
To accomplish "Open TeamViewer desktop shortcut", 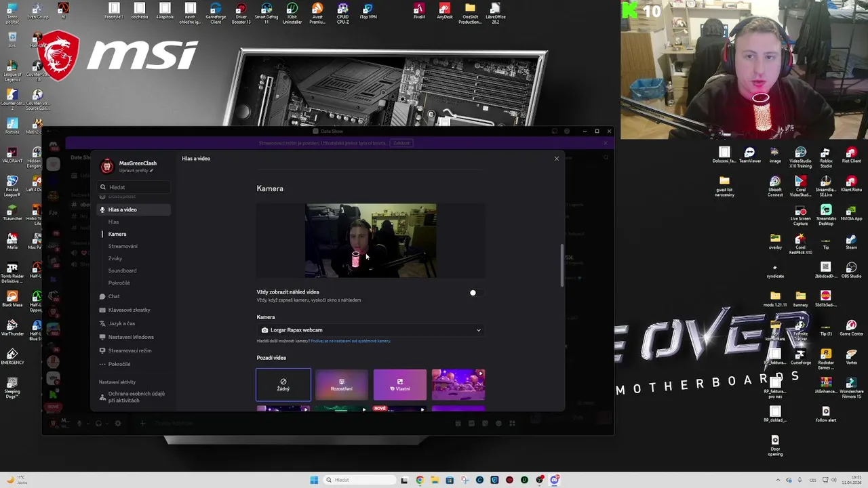I will 749,155.
